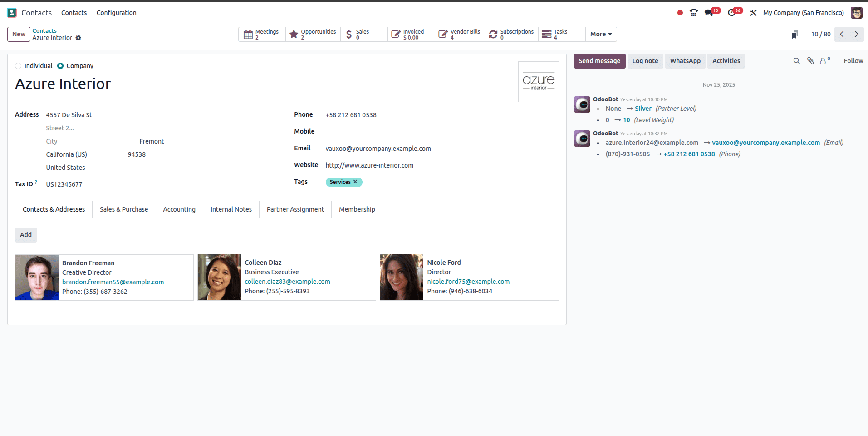This screenshot has width=868, height=436.
Task: Select the Company radio button
Action: (59, 66)
